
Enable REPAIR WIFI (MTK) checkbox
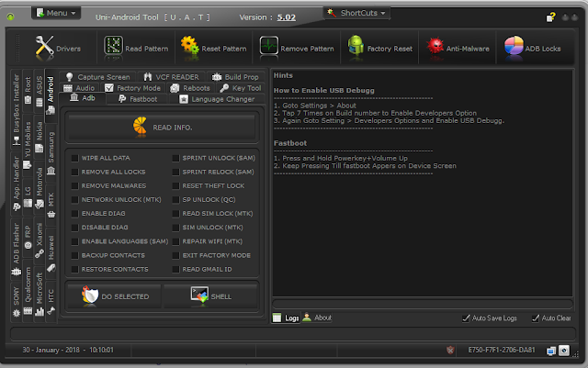pos(175,241)
